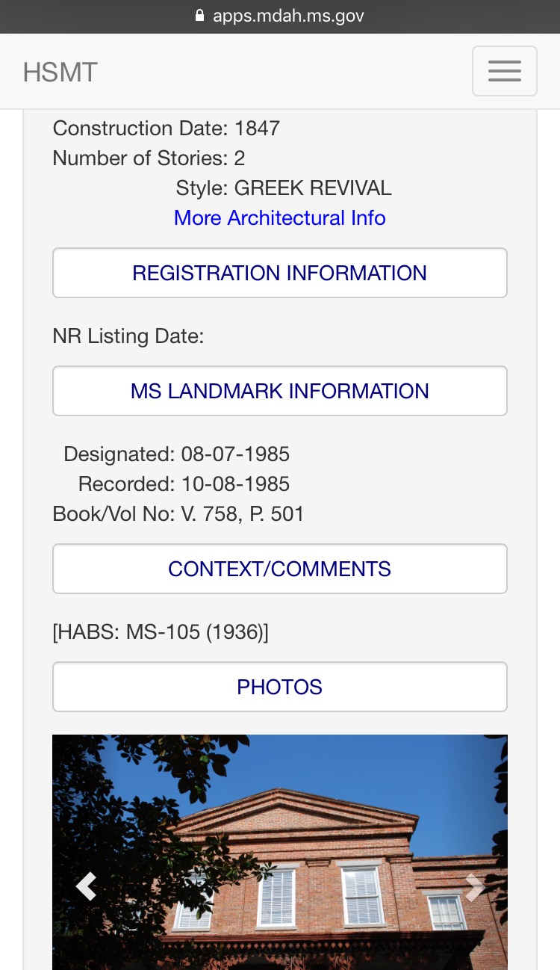Toggle the MS Landmark Information section
The height and width of the screenshot is (970, 560).
pos(279,391)
